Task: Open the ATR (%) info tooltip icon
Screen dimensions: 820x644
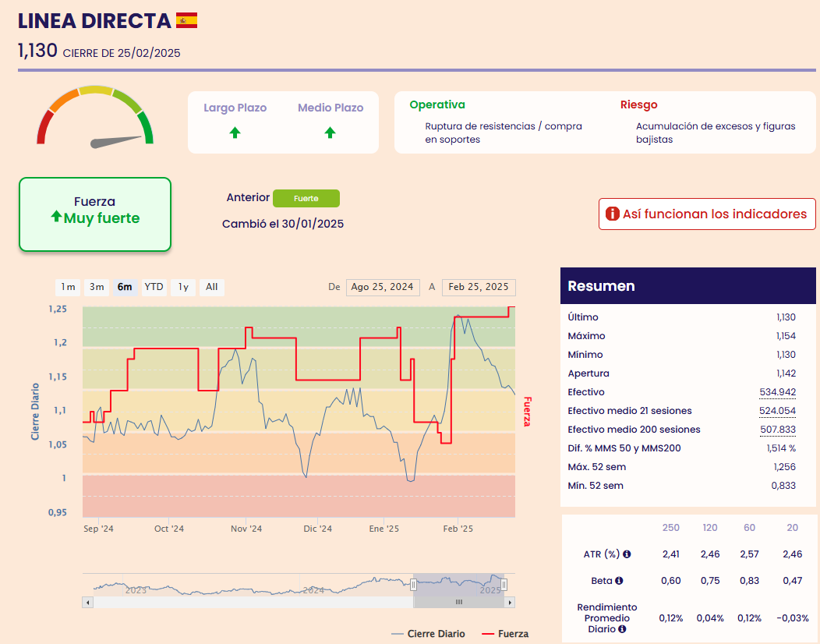Action: [x=627, y=554]
